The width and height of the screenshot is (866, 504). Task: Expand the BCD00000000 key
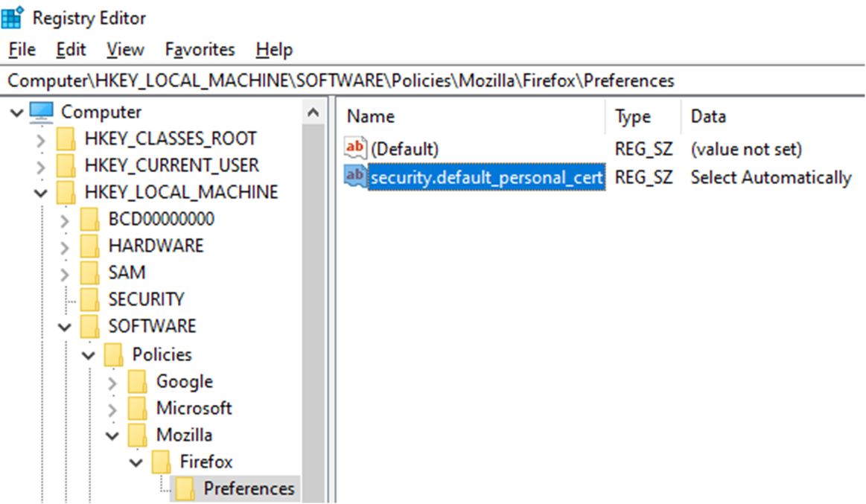pos(65,221)
